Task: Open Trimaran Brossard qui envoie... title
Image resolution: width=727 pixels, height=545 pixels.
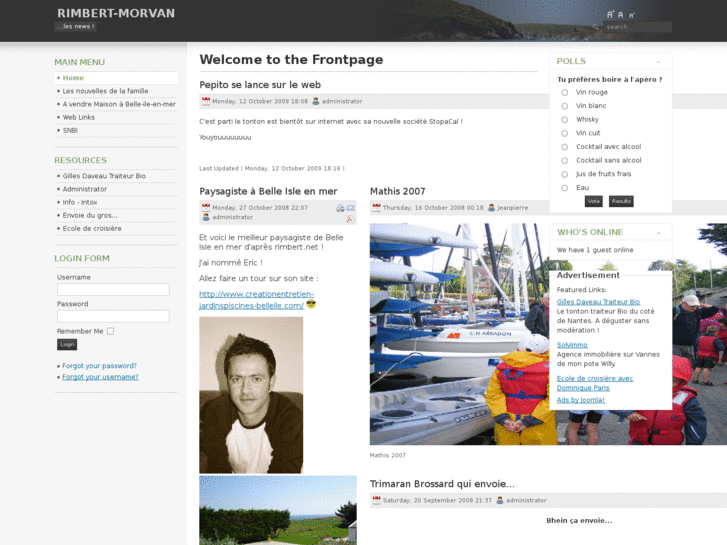Action: coord(442,484)
